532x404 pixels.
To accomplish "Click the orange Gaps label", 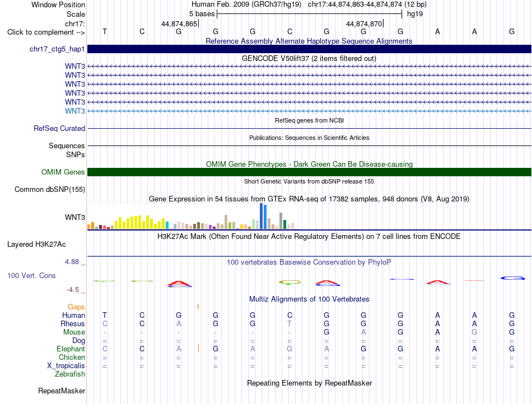I will pos(76,307).
